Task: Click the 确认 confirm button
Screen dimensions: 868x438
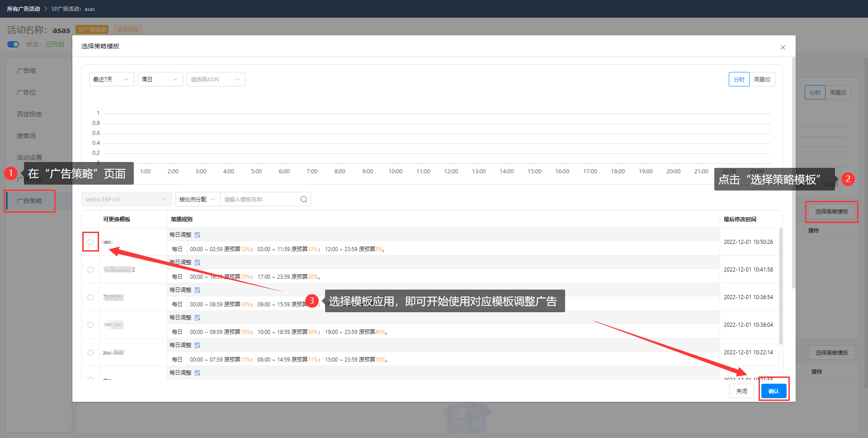Action: point(774,391)
